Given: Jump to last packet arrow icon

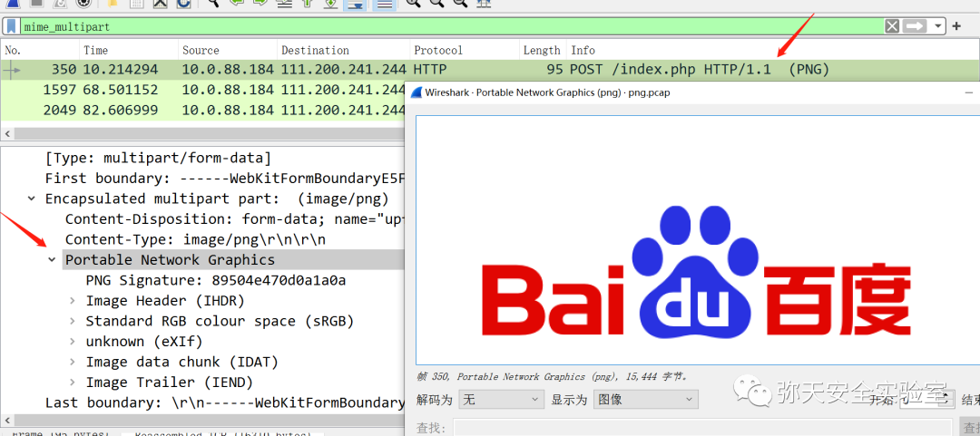Looking at the screenshot, I should (330, 3).
